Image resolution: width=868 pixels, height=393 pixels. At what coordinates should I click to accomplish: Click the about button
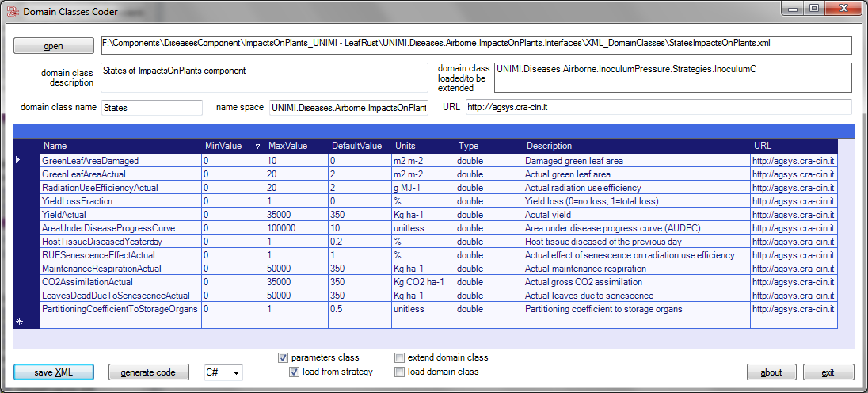(771, 372)
